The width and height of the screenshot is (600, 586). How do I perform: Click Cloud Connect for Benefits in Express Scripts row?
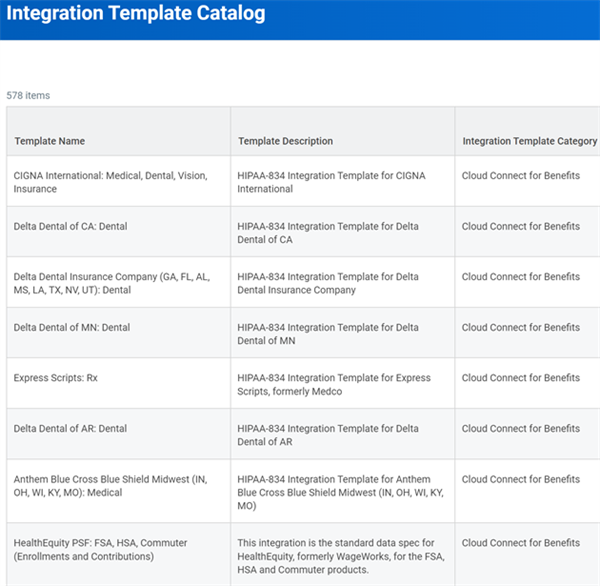[x=520, y=378]
